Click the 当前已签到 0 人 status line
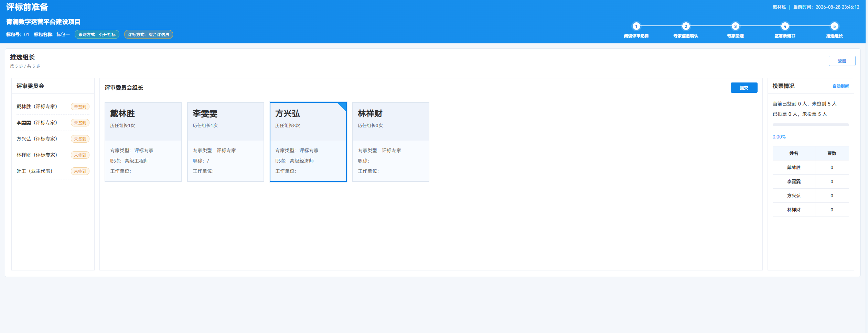This screenshot has height=333, width=868. pos(804,104)
